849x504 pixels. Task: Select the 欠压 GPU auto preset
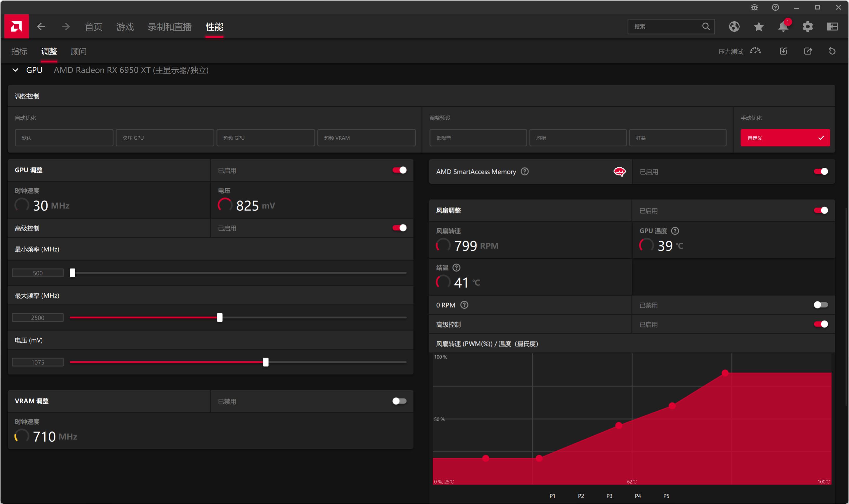click(x=165, y=138)
